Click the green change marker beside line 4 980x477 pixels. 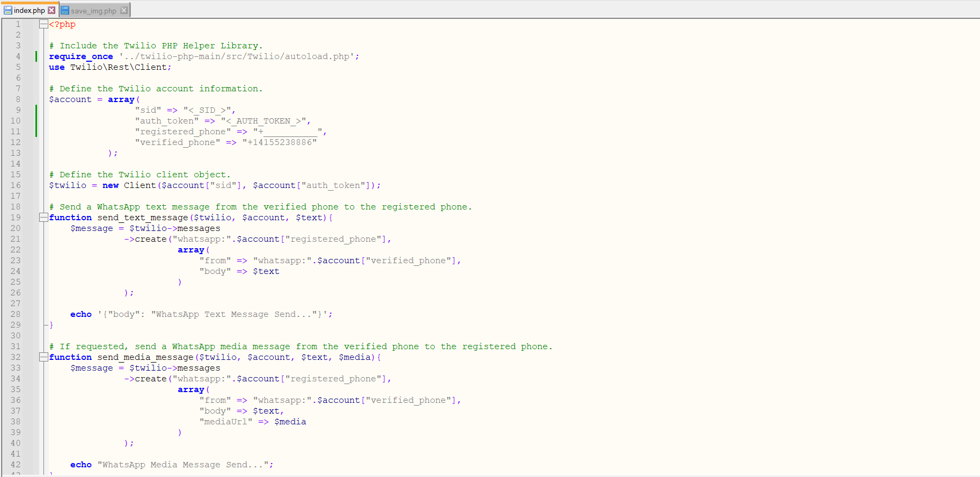[36, 56]
